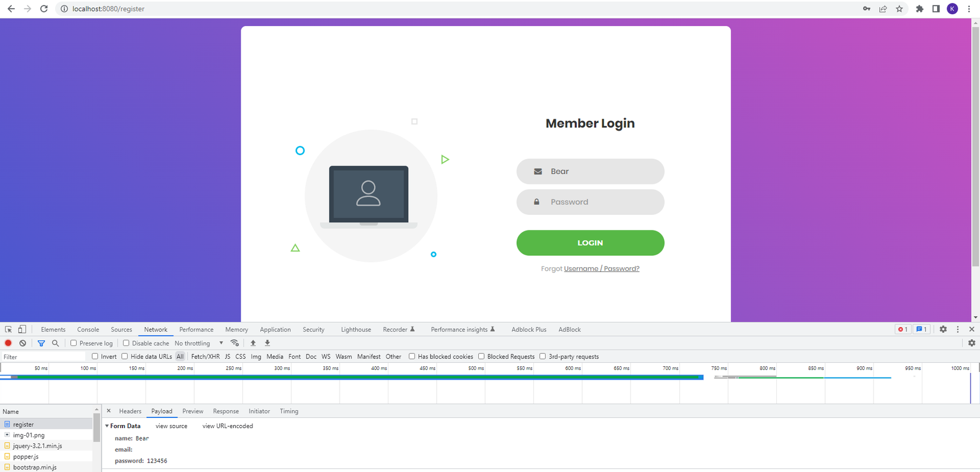Select the bootstrap.min.js request
This screenshot has height=472, width=980.
click(46, 467)
